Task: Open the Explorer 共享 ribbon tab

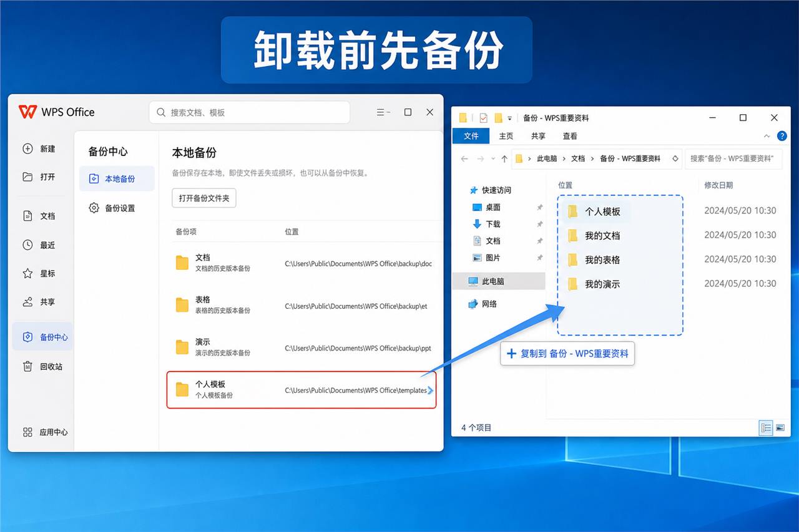Action: click(x=538, y=136)
